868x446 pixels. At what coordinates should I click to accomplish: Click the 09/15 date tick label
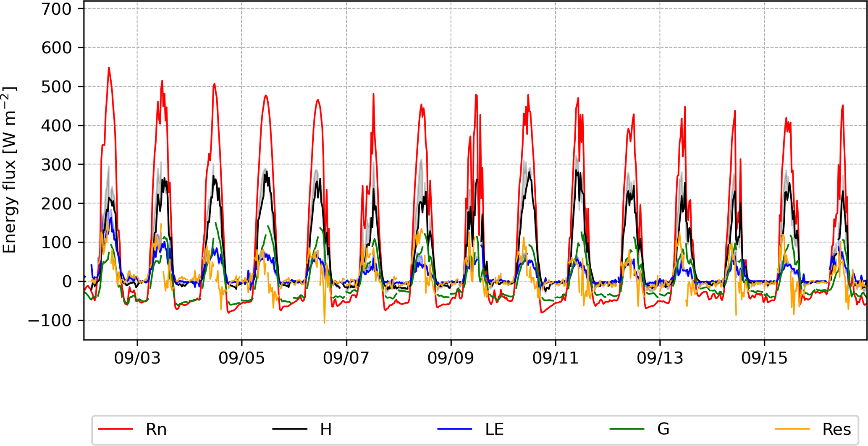pyautogui.click(x=764, y=358)
